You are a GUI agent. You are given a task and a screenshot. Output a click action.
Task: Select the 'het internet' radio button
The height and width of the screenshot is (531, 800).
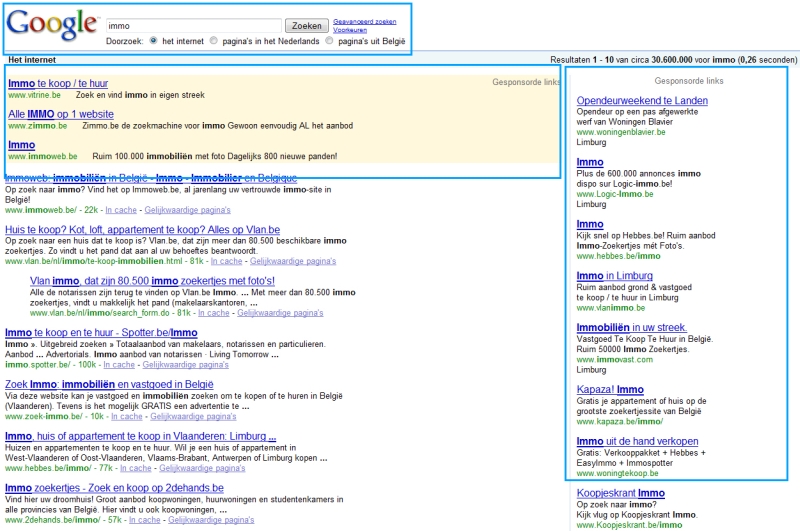154,41
